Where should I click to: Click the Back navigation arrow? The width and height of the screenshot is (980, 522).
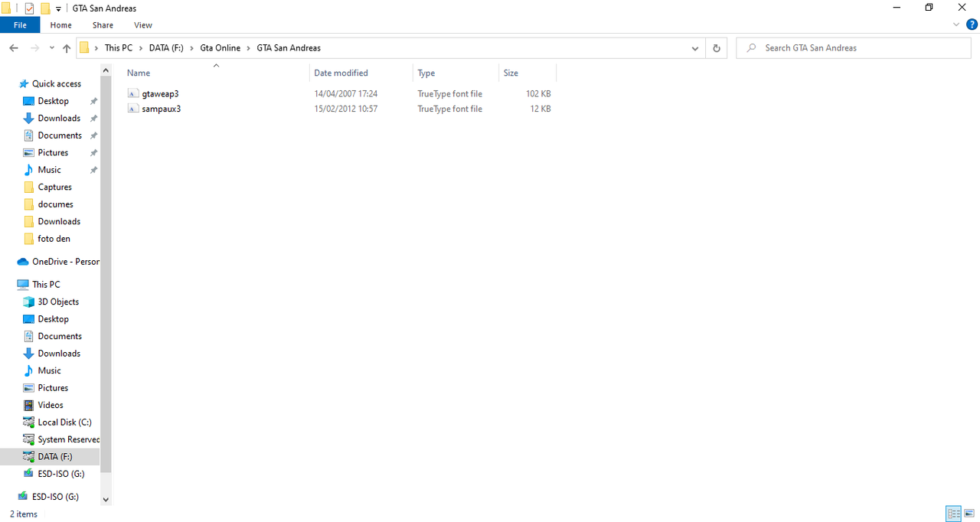[x=14, y=47]
